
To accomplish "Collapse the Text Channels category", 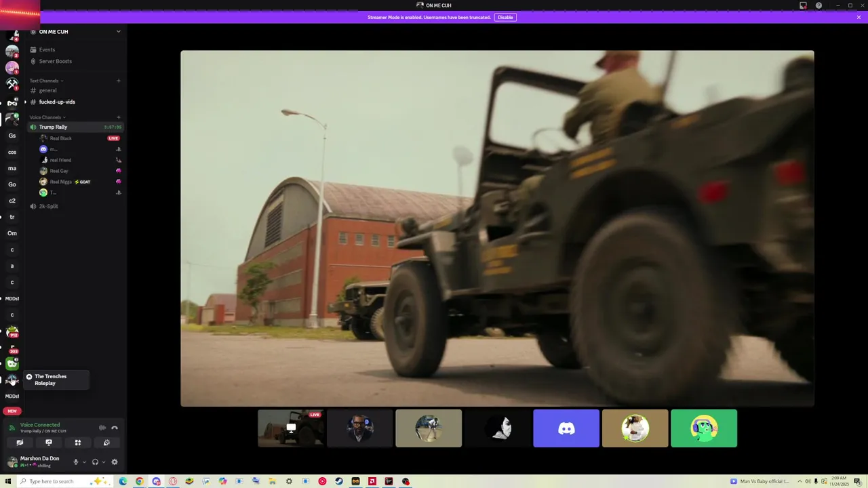I will pyautogui.click(x=46, y=81).
